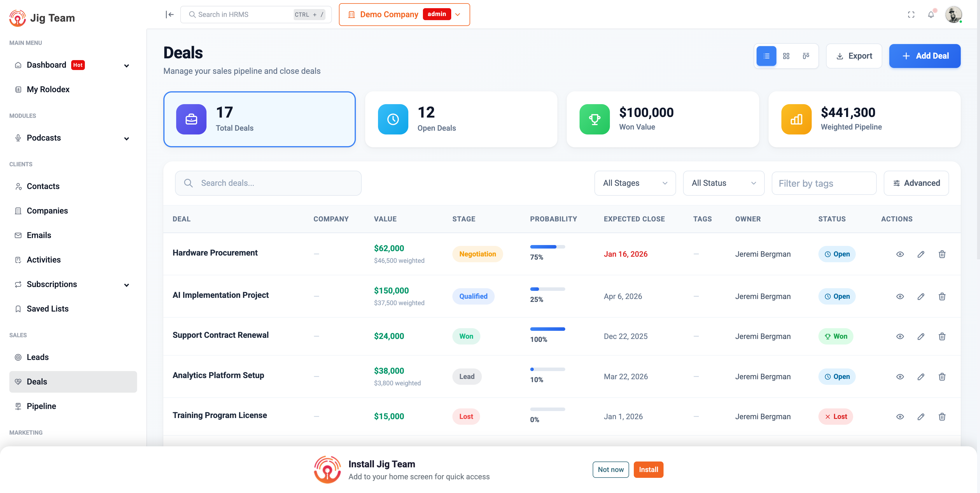Screen dimensions: 980x493
Task: Click the pencil icon for Analytics Platform Setup
Action: 921,377
